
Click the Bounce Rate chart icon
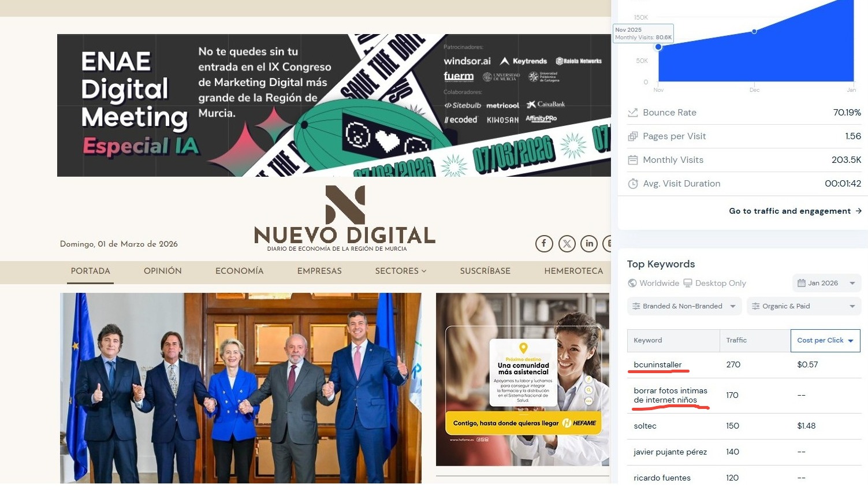633,113
